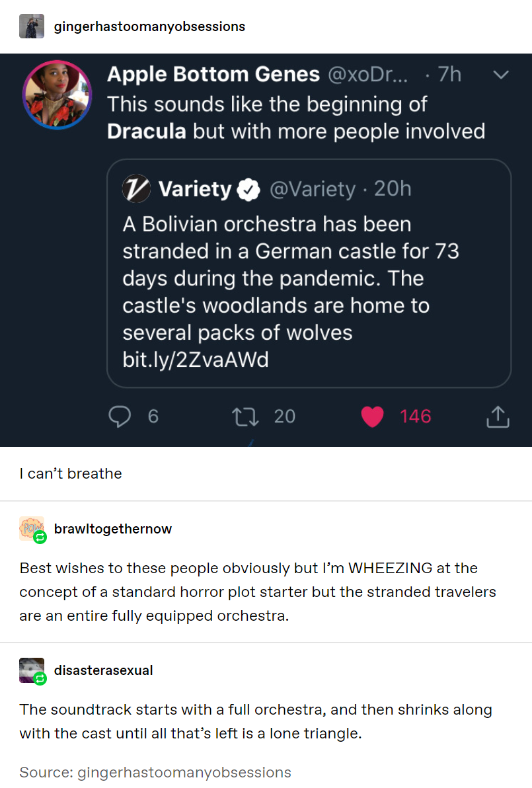Click the tweet share upload icon
Screen dimensions: 532x788
point(498,416)
